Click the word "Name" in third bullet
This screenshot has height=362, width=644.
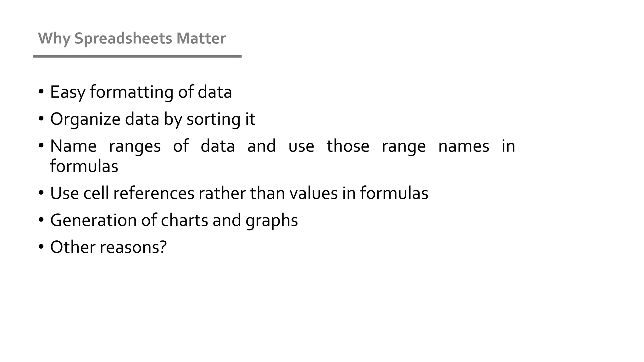[73, 146]
